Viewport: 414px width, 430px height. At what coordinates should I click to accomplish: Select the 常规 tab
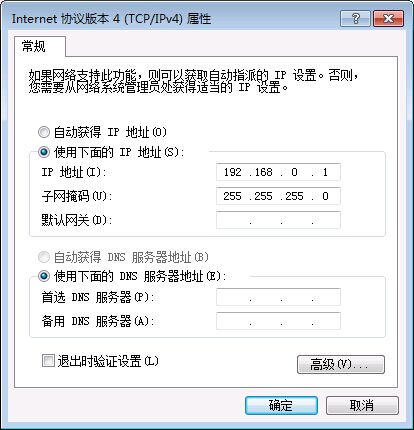tap(34, 46)
